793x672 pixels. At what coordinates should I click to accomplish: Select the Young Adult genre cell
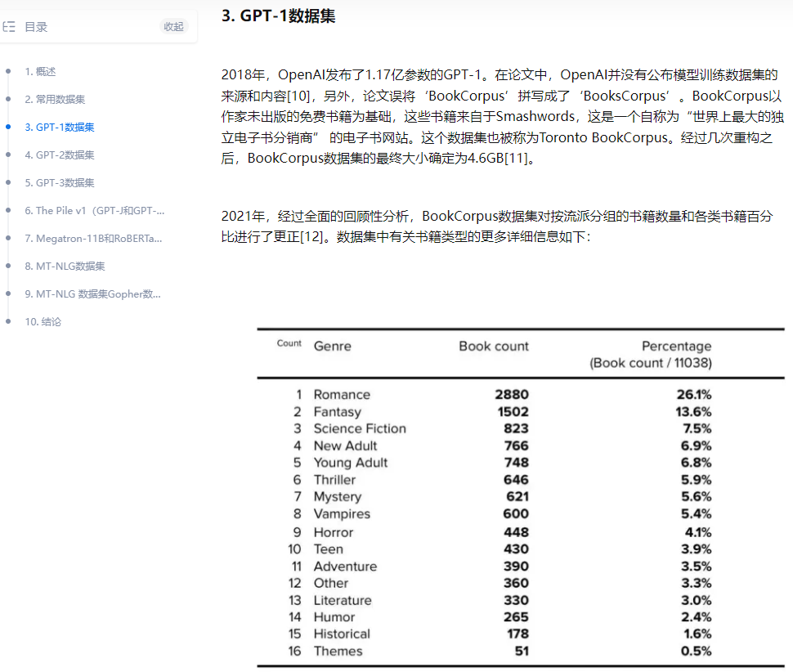click(x=351, y=463)
